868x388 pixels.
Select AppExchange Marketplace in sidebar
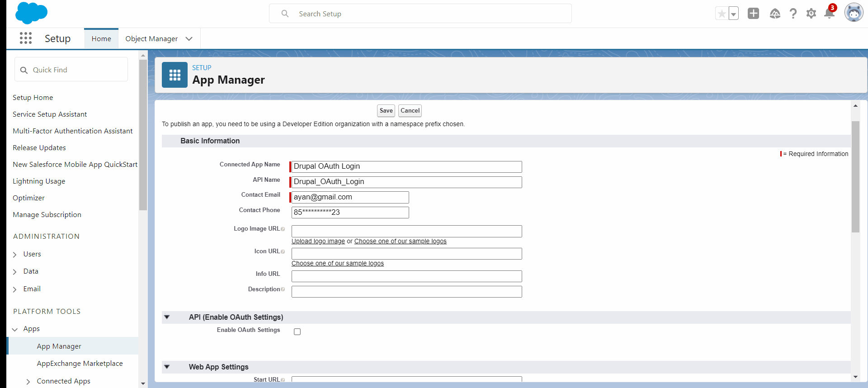80,364
